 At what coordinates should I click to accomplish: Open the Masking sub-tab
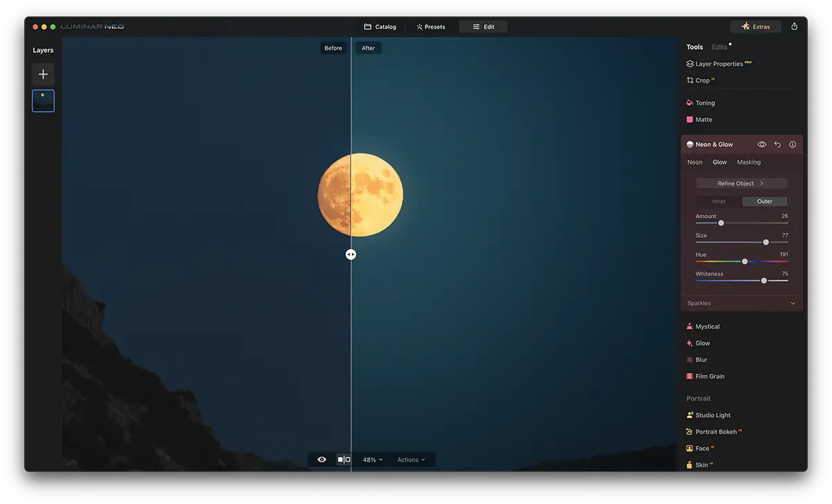click(749, 162)
